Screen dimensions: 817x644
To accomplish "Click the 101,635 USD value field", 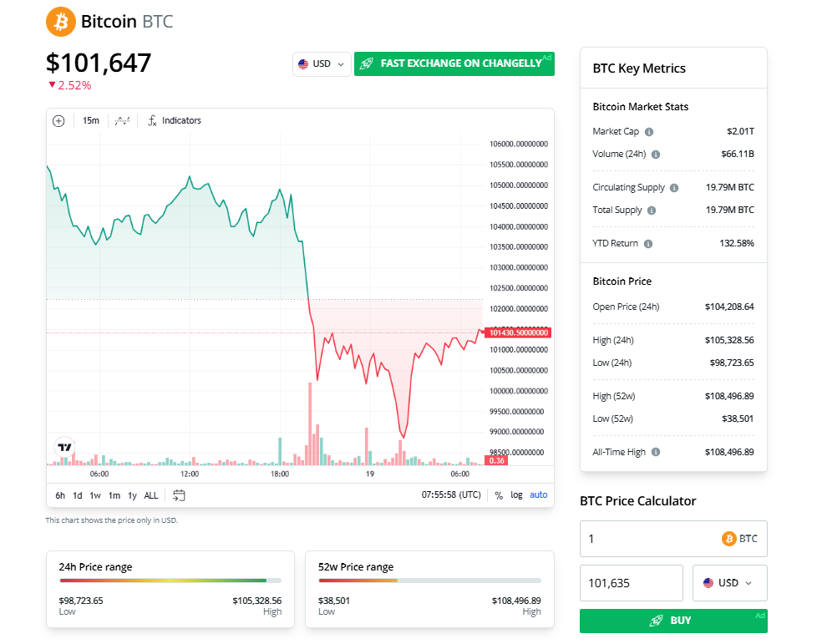I will tap(632, 583).
